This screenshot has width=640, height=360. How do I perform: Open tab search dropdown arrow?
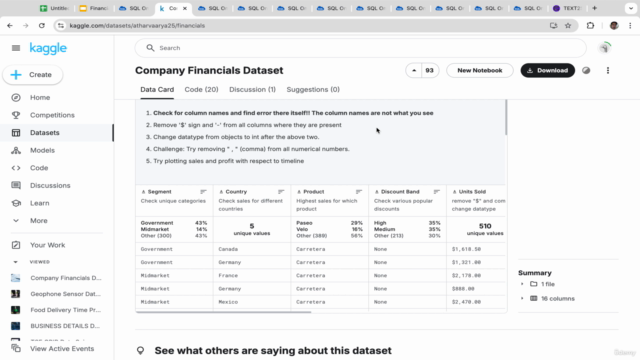pyautogui.click(x=631, y=8)
